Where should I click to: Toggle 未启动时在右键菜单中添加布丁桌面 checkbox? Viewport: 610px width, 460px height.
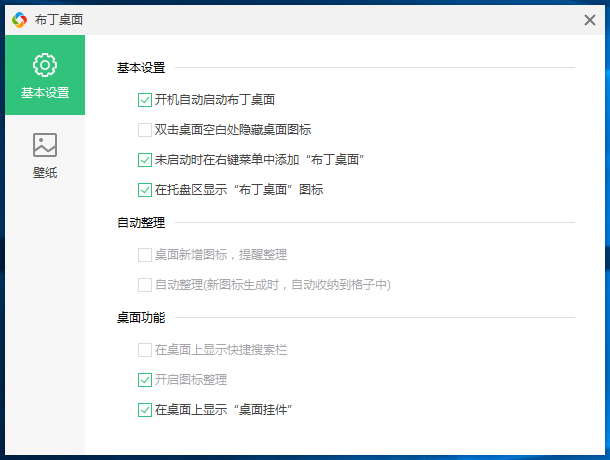click(145, 160)
